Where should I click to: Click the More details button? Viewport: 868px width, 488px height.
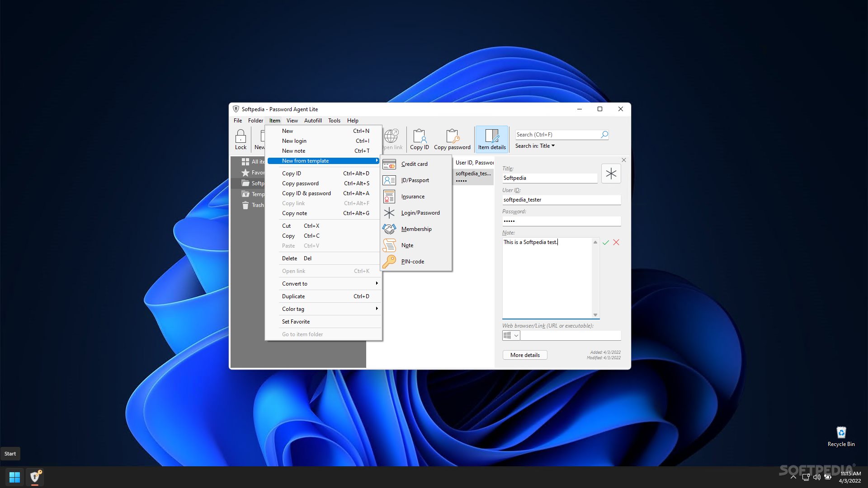[x=525, y=355]
